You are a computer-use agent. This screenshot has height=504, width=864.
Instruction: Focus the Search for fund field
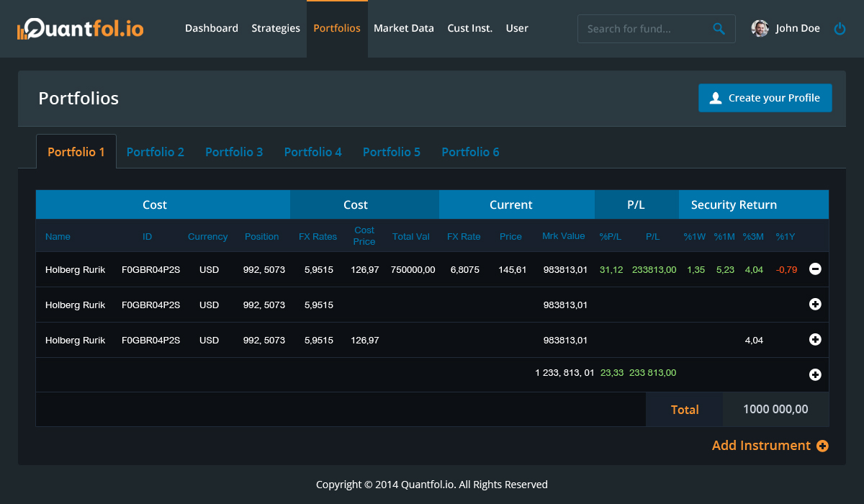coord(644,29)
